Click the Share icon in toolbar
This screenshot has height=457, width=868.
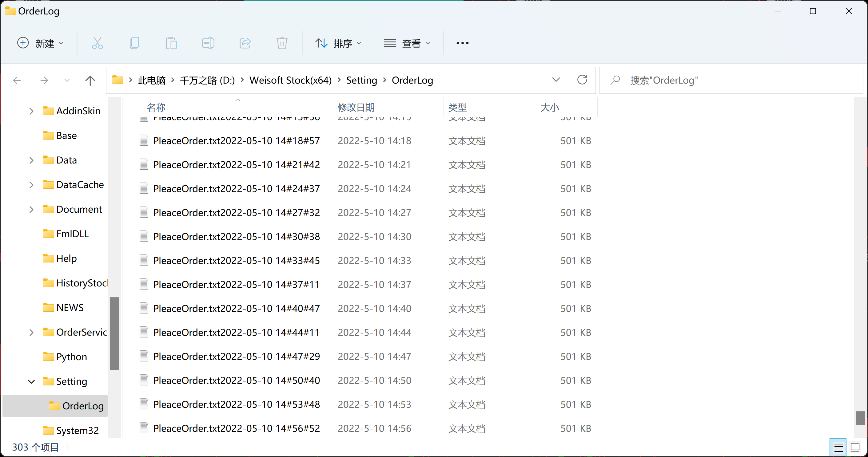coord(245,43)
